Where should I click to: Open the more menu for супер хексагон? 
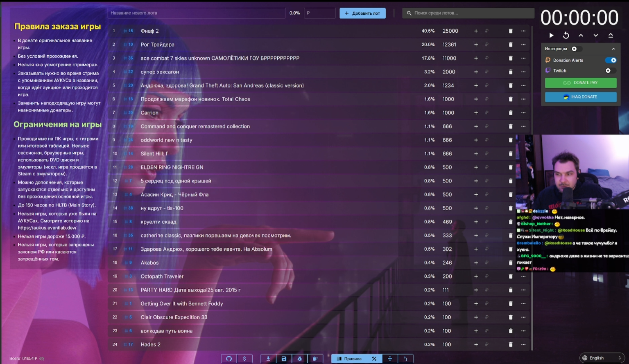click(x=523, y=72)
